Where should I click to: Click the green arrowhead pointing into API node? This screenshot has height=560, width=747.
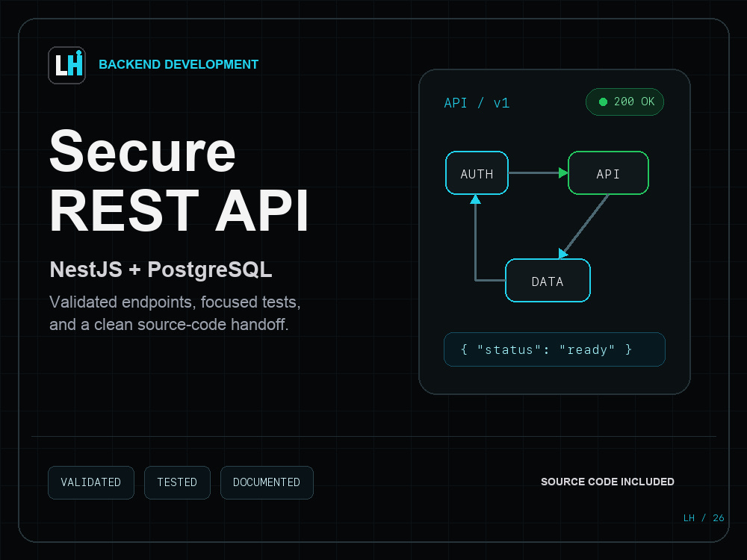pos(563,173)
